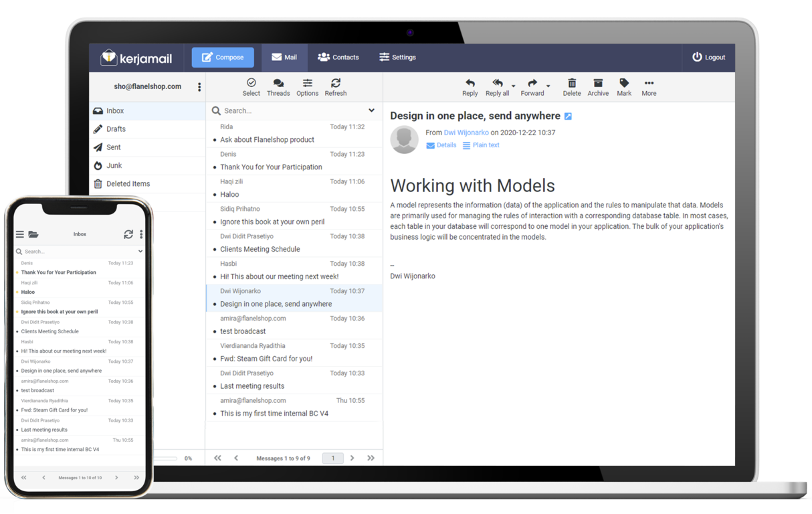
Task: Click the storage quota usage bar
Action: (165, 458)
